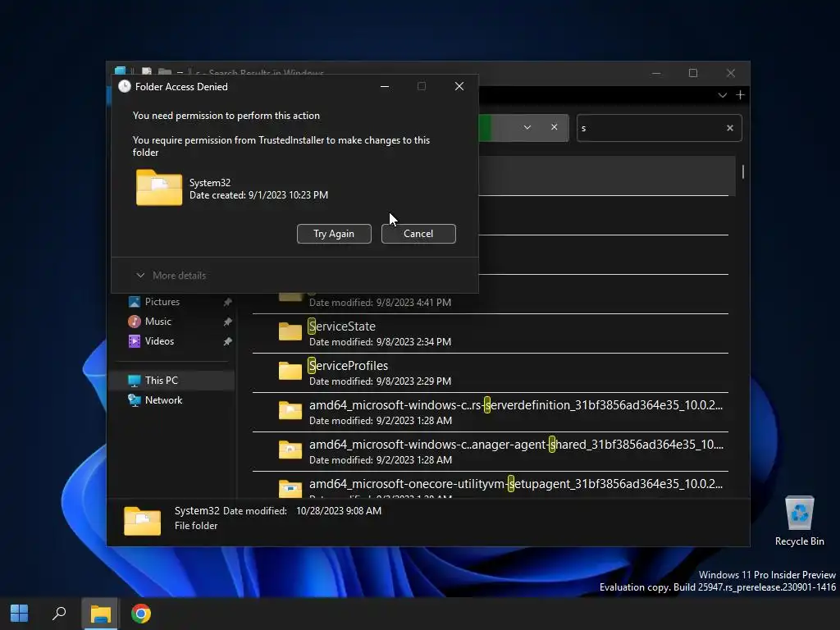Unpin Music using its pin icon
The width and height of the screenshot is (840, 630).
tap(228, 322)
